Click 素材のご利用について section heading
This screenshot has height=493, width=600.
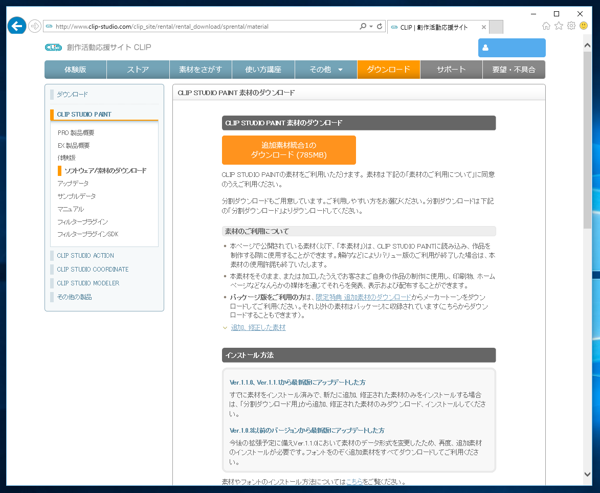pyautogui.click(x=257, y=231)
